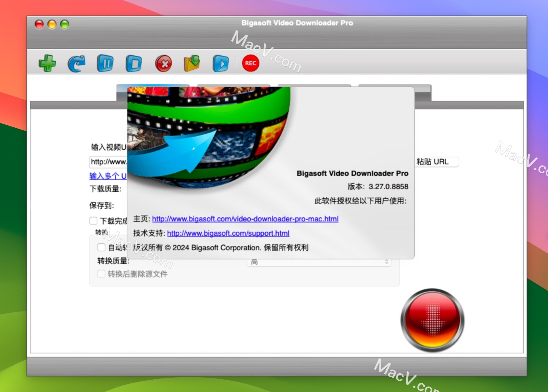Screen dimensions: 548x392
Task: Click the video URL input field
Action: 108,162
